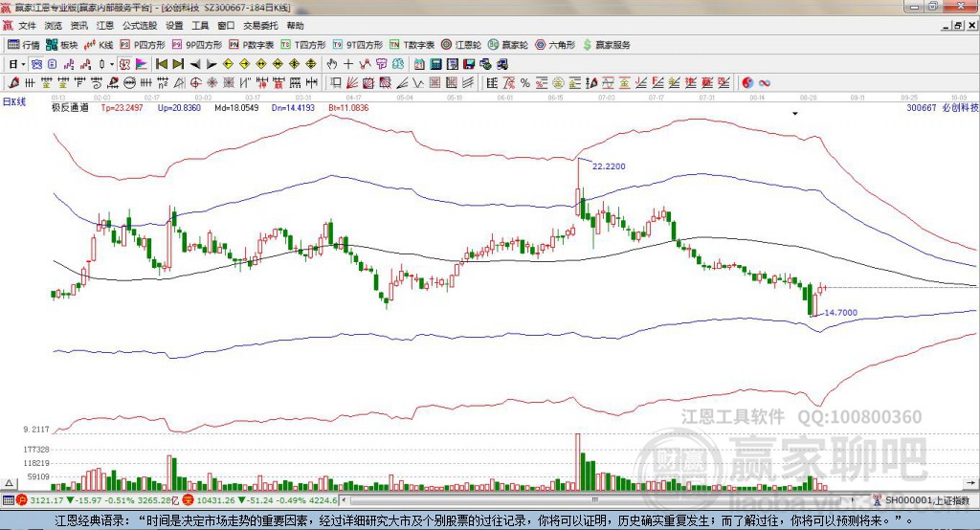Open 赢家服务 service
The image size is (980, 530).
tap(607, 45)
